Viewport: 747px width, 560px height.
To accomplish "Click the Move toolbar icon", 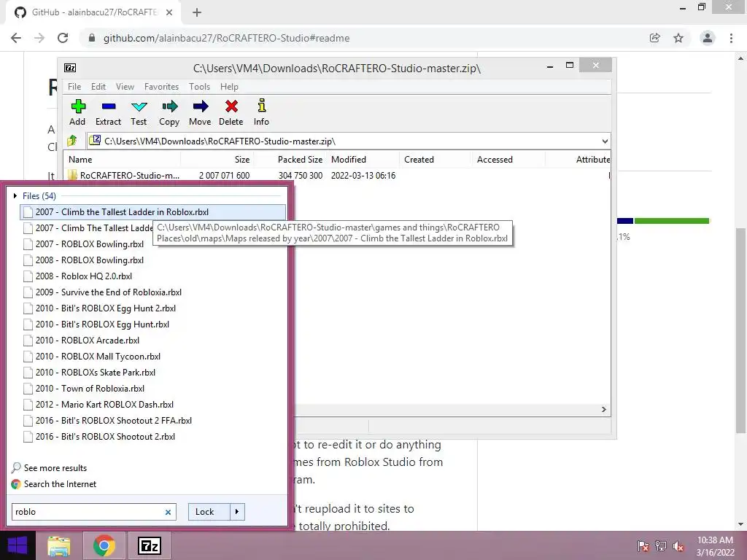I will pos(201,106).
